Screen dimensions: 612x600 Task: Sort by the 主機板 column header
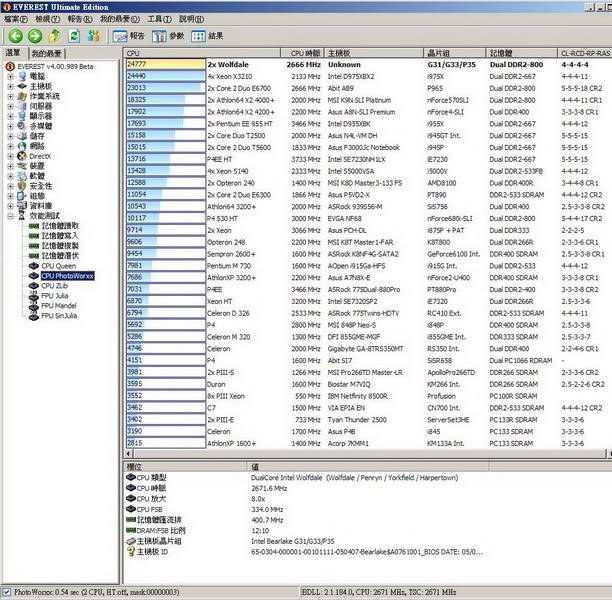click(x=374, y=53)
